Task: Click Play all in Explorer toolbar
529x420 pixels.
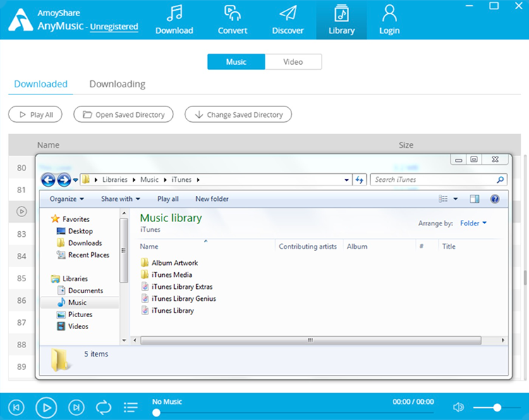Action: pyautogui.click(x=168, y=199)
